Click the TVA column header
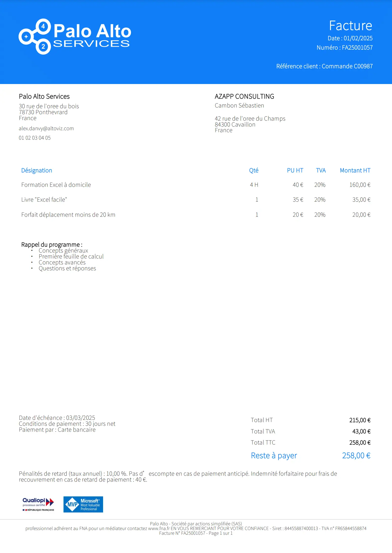 pyautogui.click(x=321, y=170)
